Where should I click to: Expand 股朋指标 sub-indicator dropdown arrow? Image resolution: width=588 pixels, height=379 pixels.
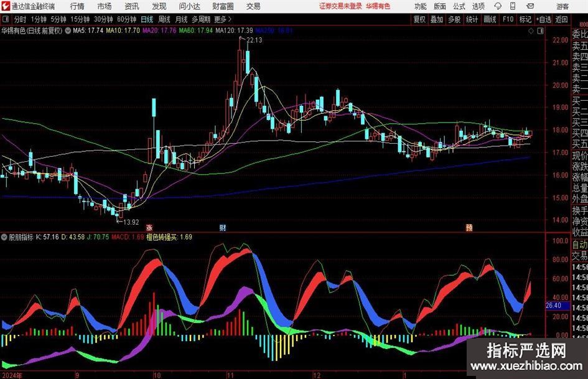(x=4, y=237)
